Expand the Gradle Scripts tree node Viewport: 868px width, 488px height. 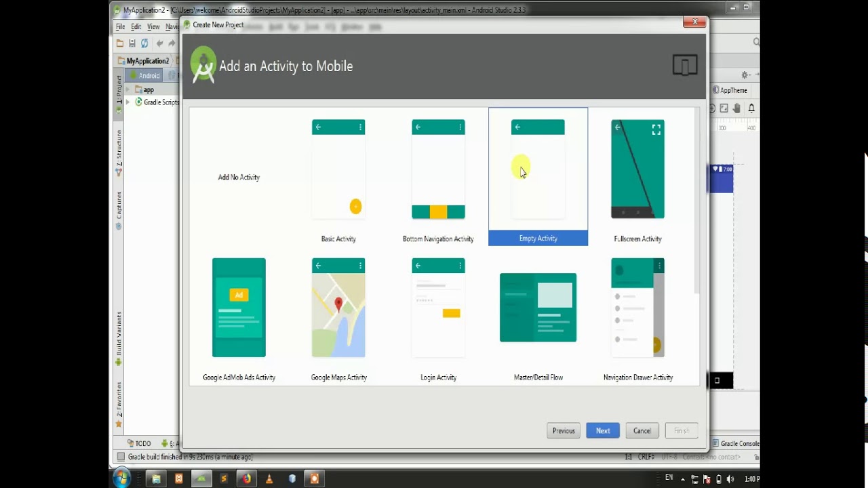(x=127, y=102)
